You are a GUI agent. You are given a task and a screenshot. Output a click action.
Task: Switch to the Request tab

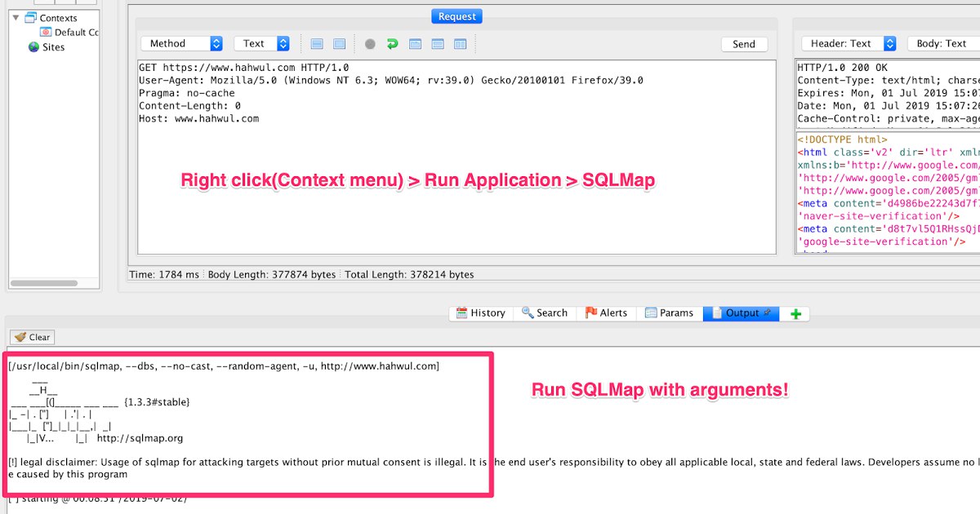457,16
